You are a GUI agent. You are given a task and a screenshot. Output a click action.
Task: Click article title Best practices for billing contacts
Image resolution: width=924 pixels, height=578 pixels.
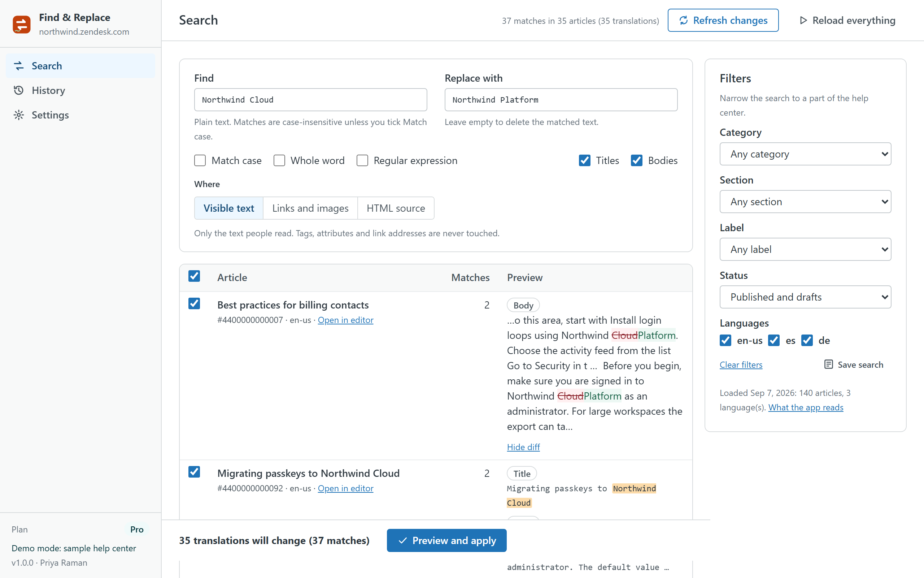(293, 305)
